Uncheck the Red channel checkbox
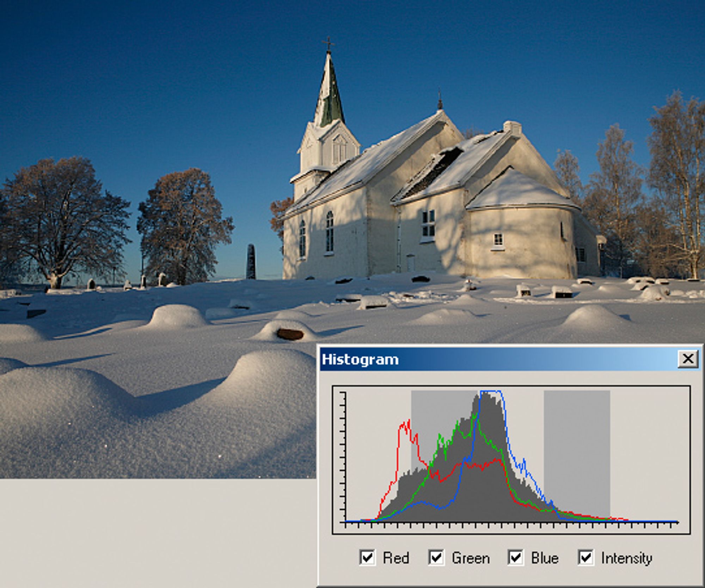Viewport: 705px width, 588px height. tap(367, 557)
